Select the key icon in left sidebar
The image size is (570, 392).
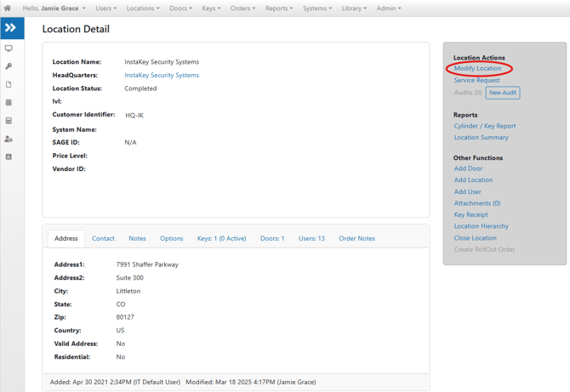pos(9,66)
